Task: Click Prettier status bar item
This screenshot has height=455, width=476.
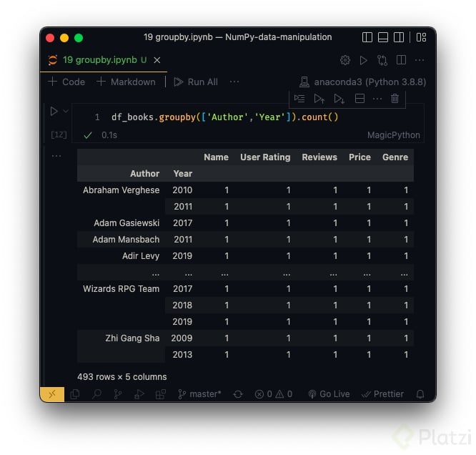Action: [x=382, y=394]
